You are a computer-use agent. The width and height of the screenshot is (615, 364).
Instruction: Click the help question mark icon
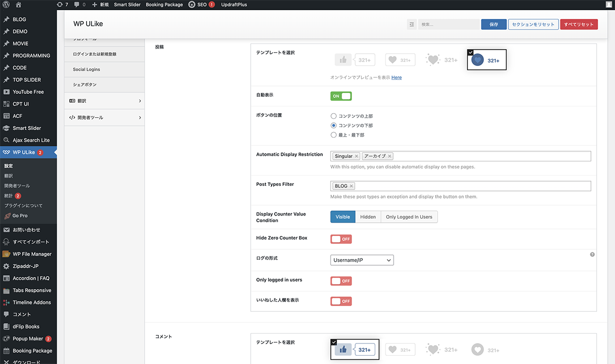[x=592, y=254]
